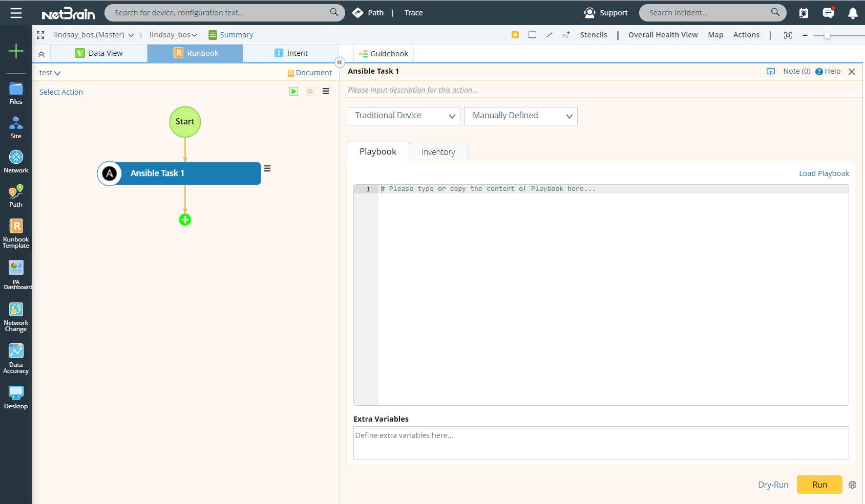Click Path in the top bar
The width and height of the screenshot is (865, 504).
tap(368, 13)
